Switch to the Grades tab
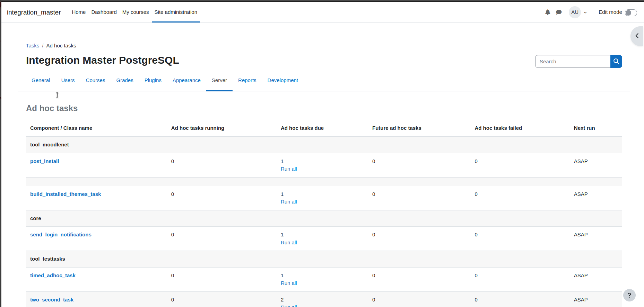Viewport: 644px width, 307px height. [125, 80]
